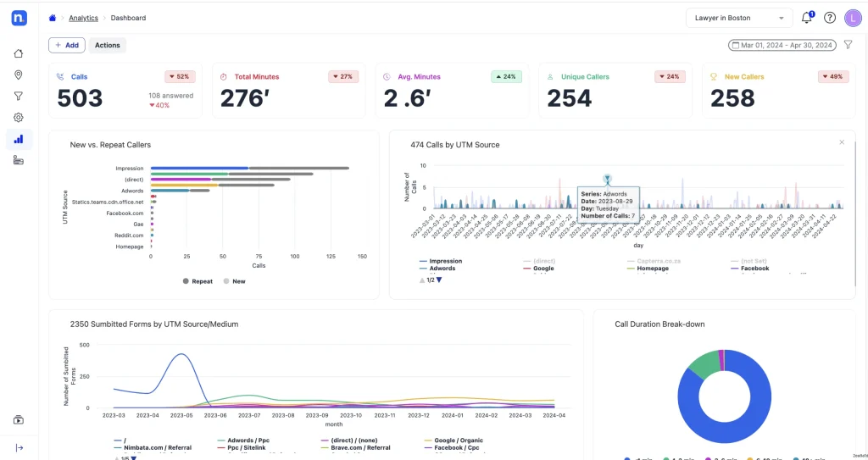The image size is (868, 460).
Task: Toggle Repeat series in callers legend
Action: [x=198, y=281]
